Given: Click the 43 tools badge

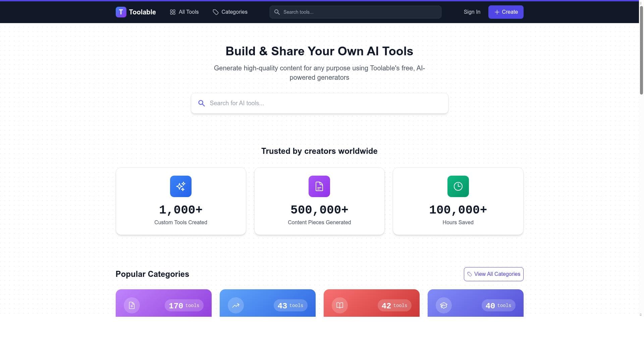Looking at the screenshot, I should 290,305.
